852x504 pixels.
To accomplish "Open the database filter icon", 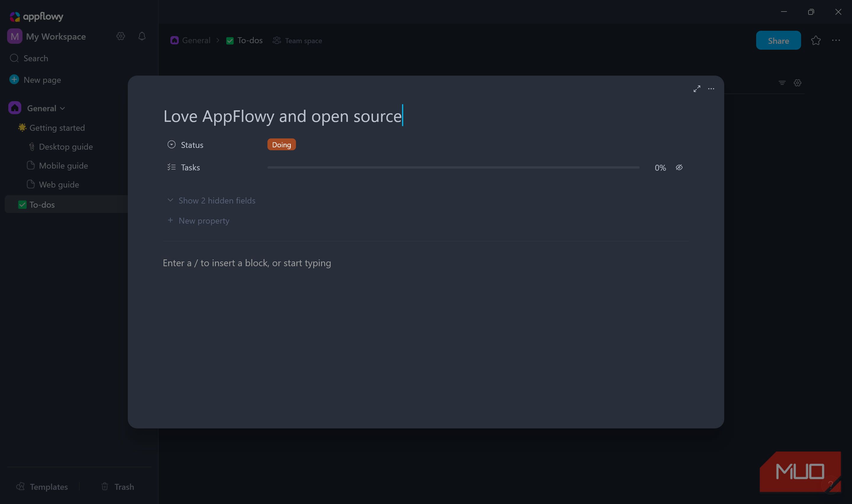I will [x=782, y=83].
